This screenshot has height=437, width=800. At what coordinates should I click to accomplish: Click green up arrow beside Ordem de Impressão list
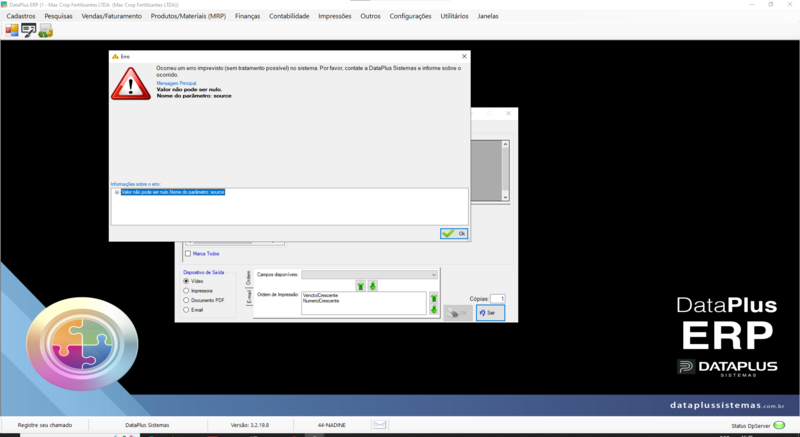point(434,298)
